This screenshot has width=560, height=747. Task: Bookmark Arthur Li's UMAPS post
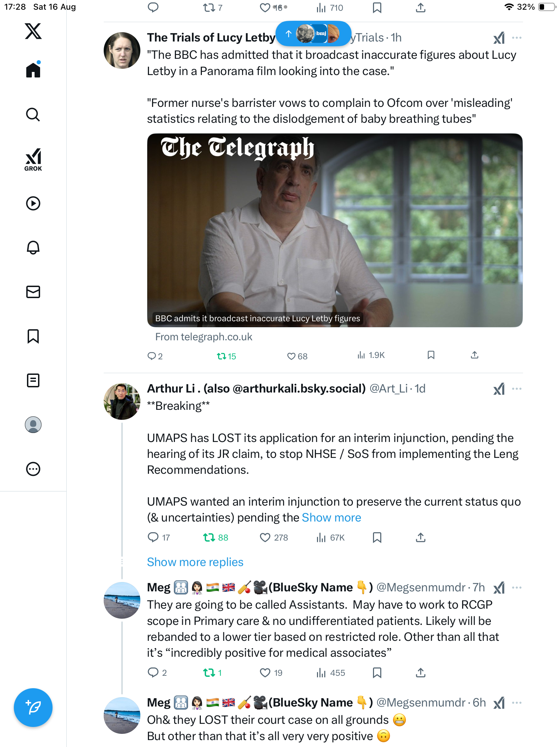[x=377, y=537]
